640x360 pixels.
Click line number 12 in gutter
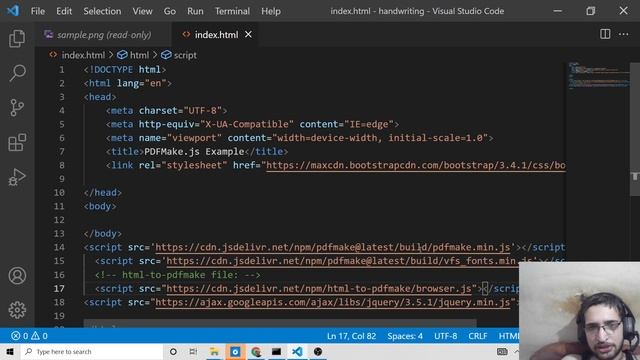[59, 220]
